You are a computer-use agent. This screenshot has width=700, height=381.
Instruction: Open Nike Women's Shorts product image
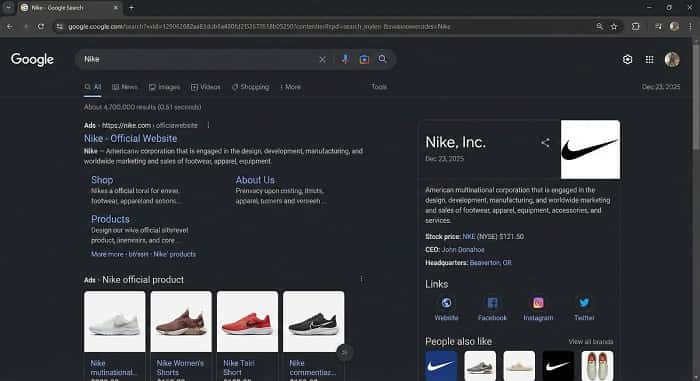click(x=181, y=322)
